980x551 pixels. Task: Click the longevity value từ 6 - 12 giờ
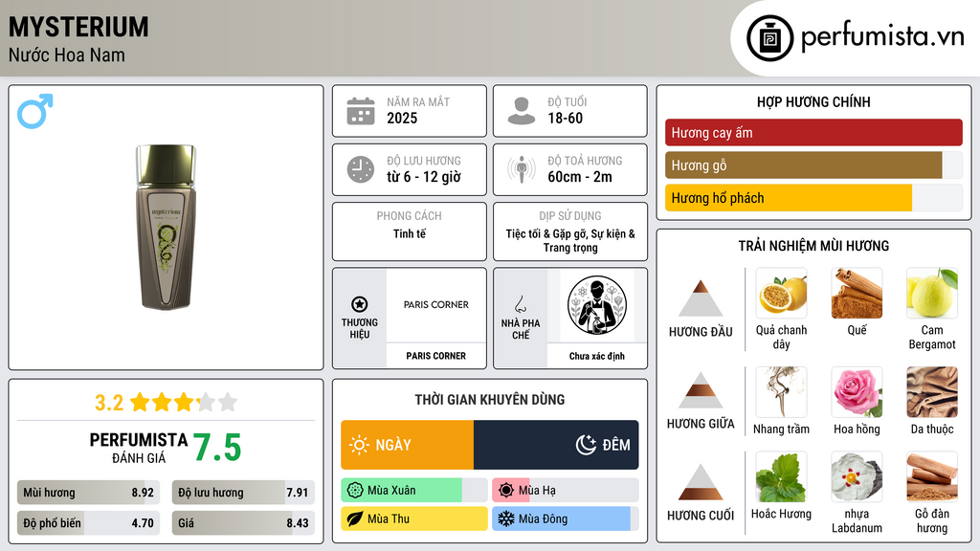[x=424, y=177]
